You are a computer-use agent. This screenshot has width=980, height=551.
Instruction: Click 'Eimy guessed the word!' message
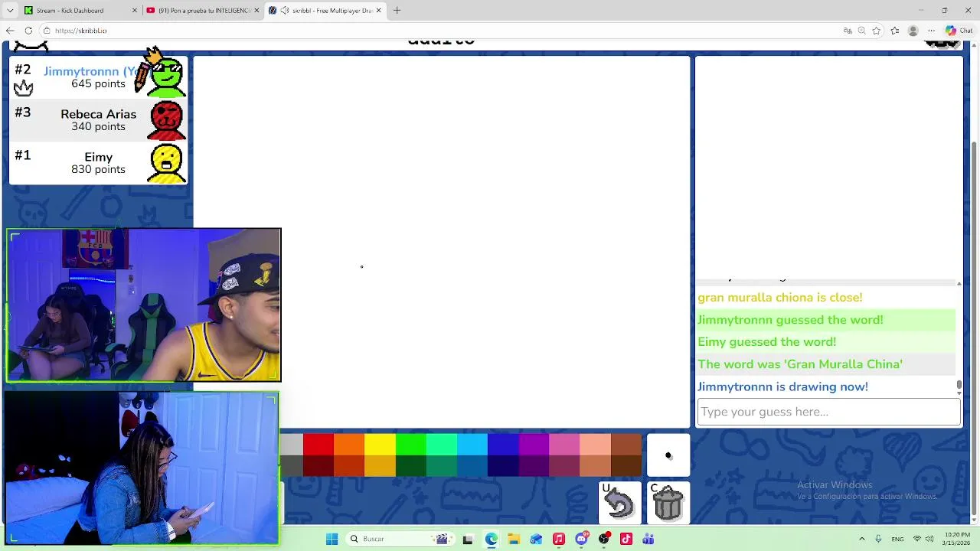pos(766,342)
